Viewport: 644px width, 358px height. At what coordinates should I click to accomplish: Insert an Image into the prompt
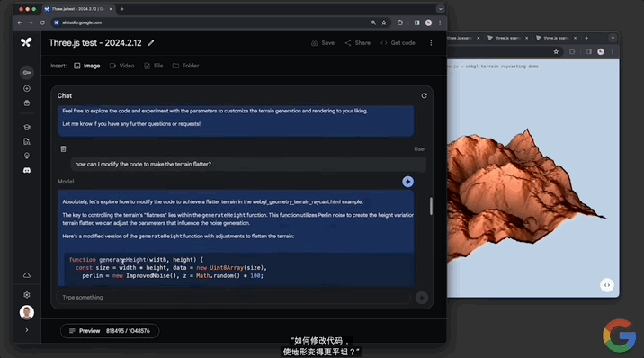(x=87, y=66)
